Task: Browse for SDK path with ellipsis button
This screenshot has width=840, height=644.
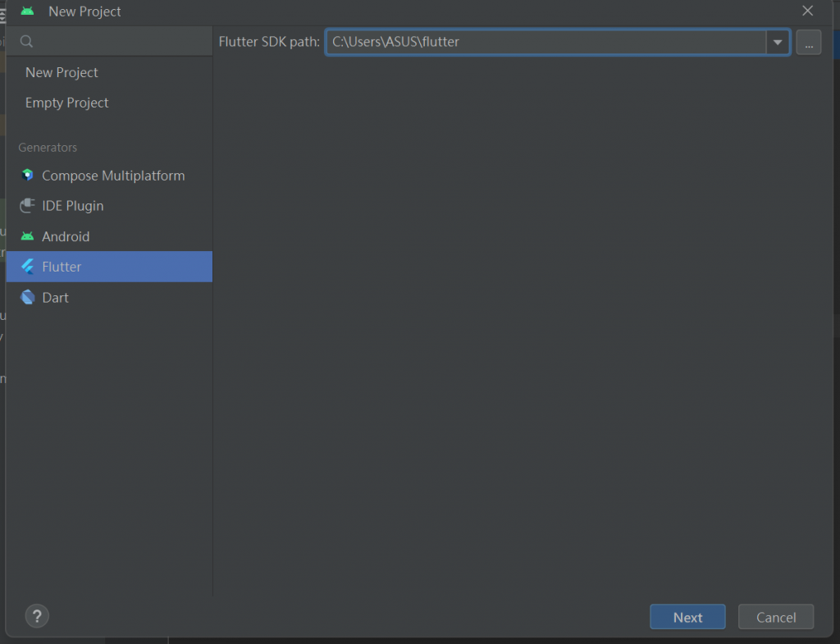Action: pos(808,43)
